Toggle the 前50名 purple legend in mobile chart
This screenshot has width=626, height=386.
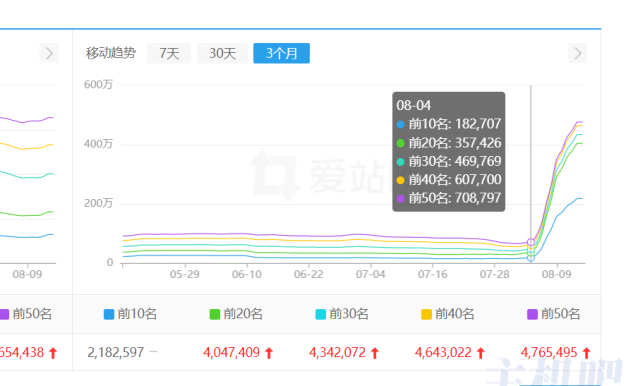click(553, 314)
